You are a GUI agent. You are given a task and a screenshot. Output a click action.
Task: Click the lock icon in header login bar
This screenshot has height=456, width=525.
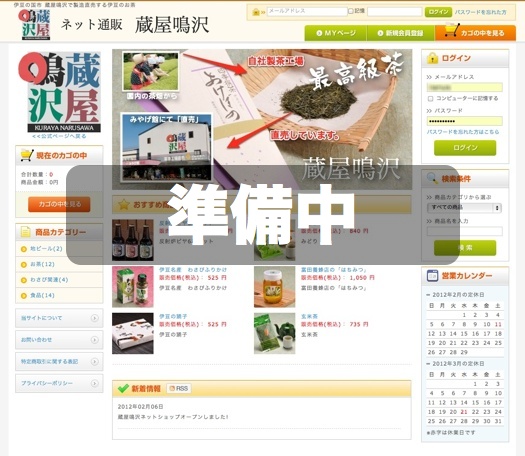[256, 12]
